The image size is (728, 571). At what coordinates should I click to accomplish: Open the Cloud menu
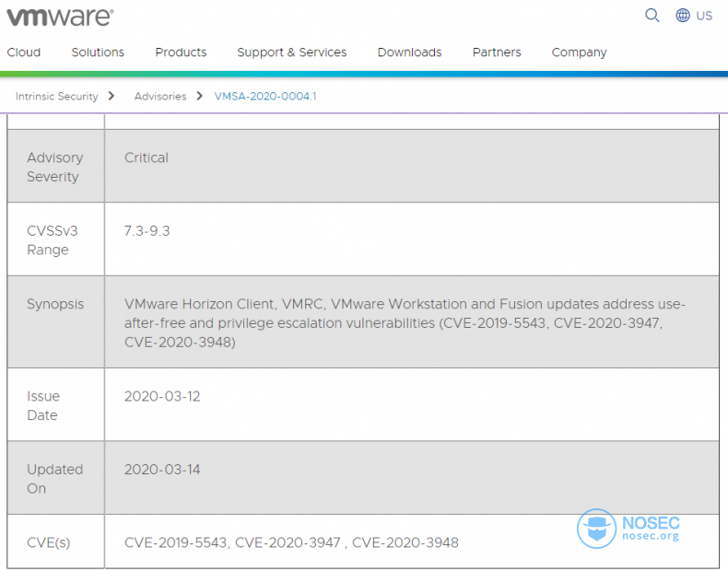tap(24, 52)
